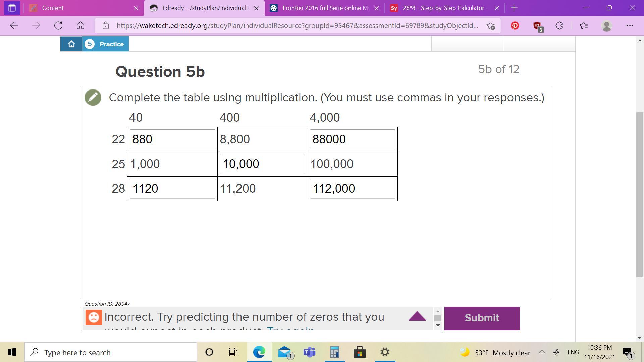Open Edge tab actions menu icon
The image size is (644, 362).
[x=12, y=8]
